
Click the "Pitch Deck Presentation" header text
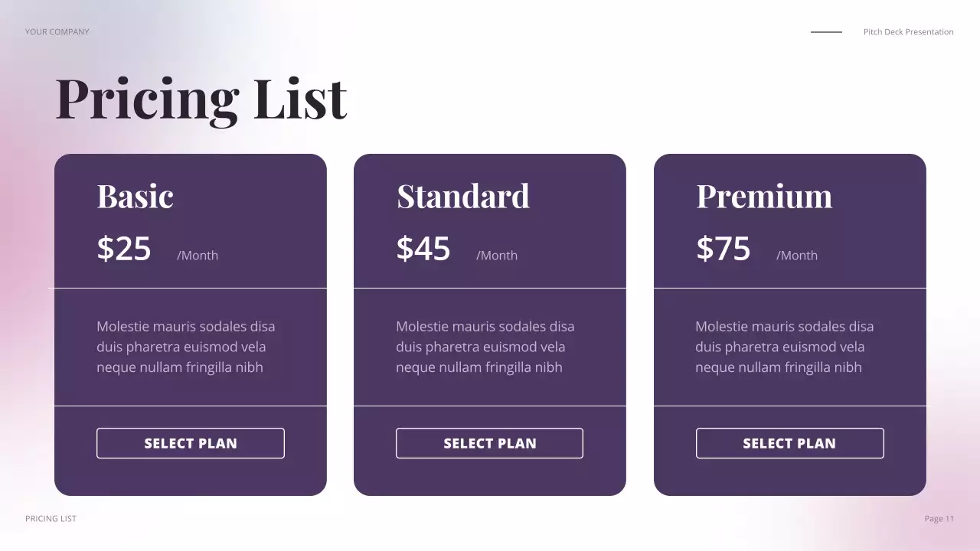pos(909,32)
